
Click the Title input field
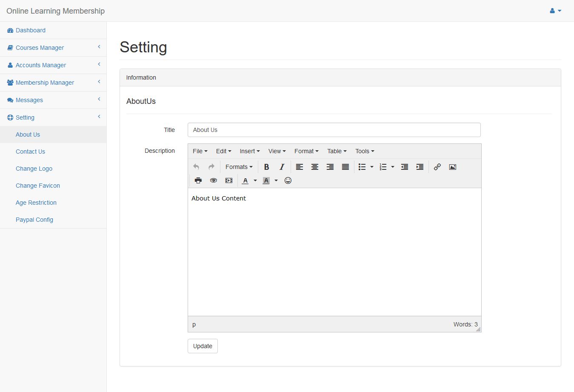click(x=334, y=130)
